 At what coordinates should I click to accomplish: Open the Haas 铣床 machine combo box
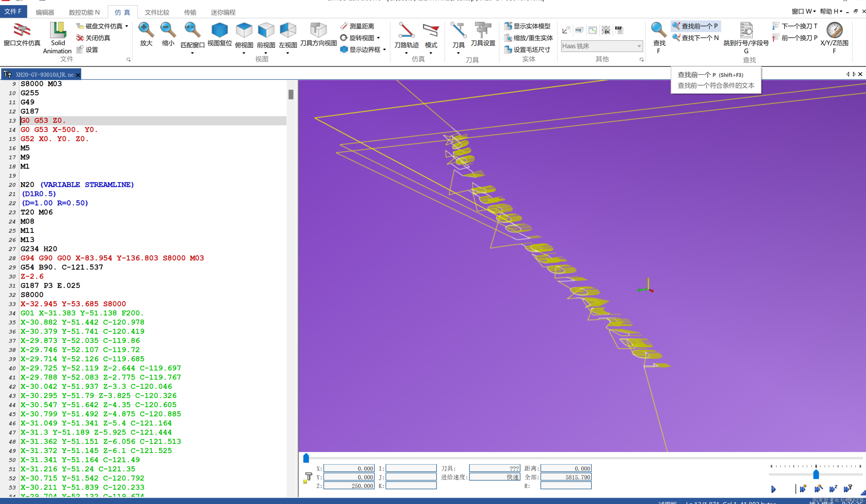pos(601,46)
